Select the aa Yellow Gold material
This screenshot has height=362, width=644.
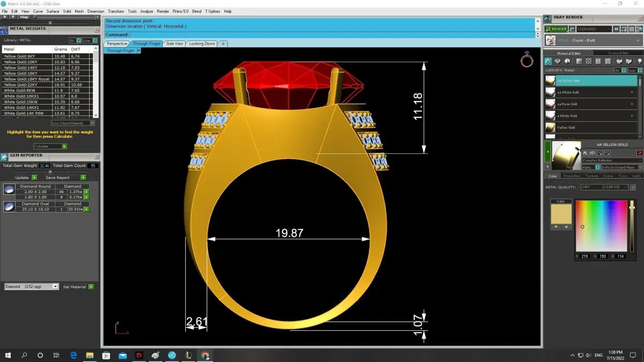(x=591, y=80)
